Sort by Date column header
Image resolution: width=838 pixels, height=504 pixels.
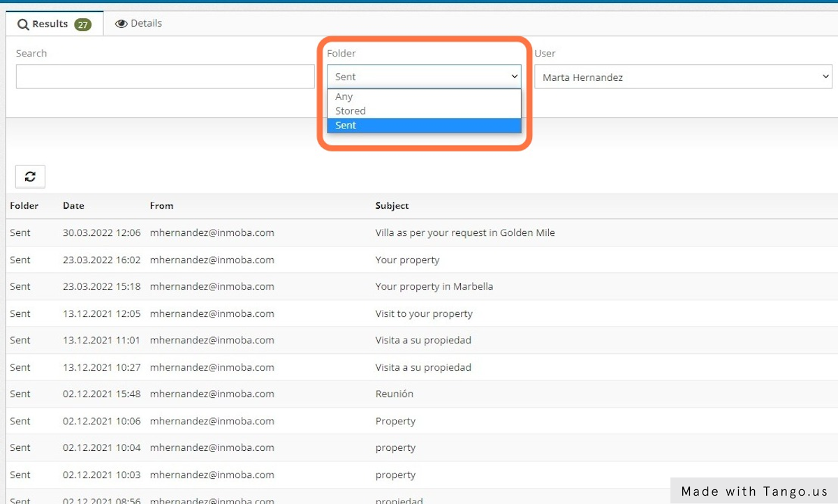click(73, 206)
